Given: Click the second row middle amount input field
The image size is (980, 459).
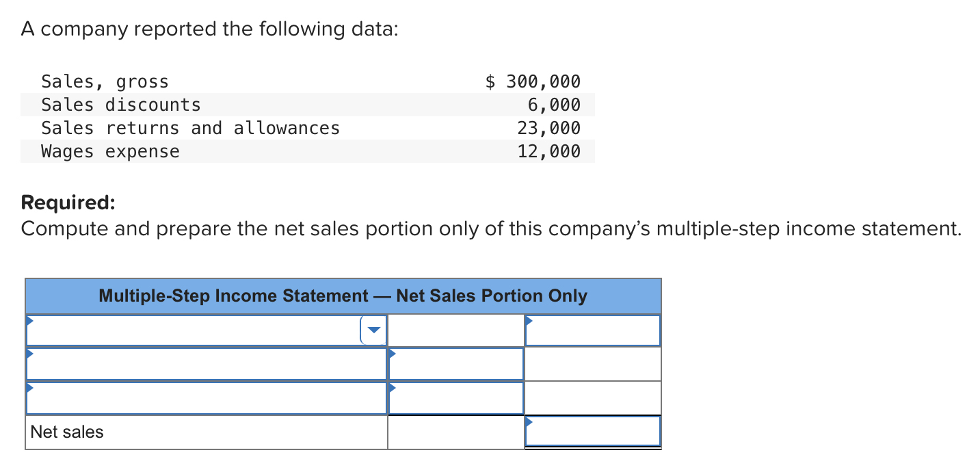Looking at the screenshot, I should tap(455, 363).
